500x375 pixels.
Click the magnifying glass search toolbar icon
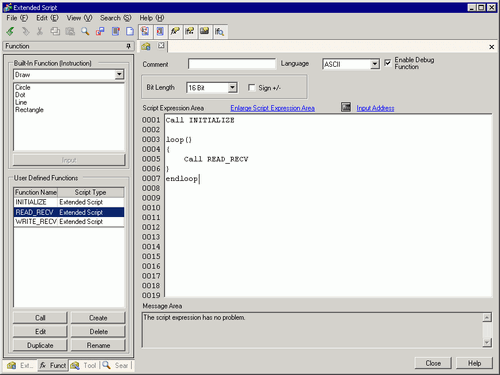[85, 31]
